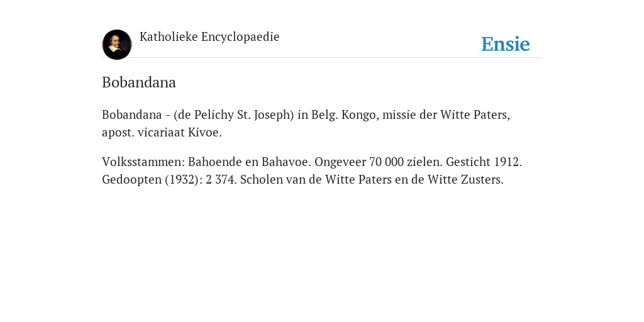Click the text 'Gesticht 1912.'
Image resolution: width=644 pixels, height=322 pixels.
coord(484,162)
